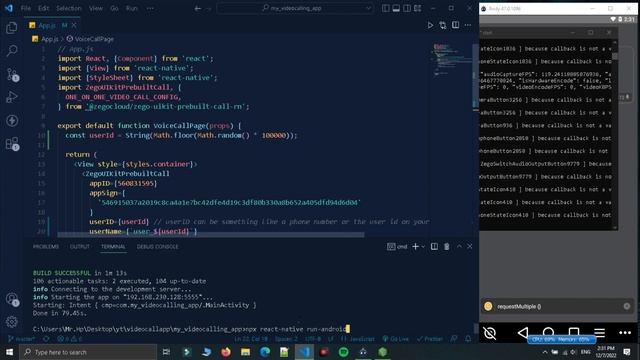This screenshot has width=640, height=360.
Task: Open Microsoft Edge from the taskbar
Action: pyautogui.click(x=265, y=352)
